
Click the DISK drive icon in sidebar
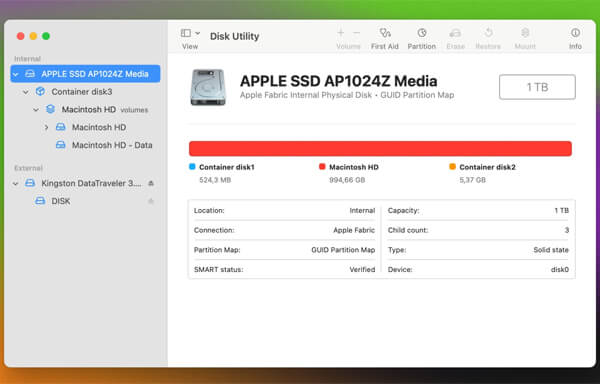(40, 201)
